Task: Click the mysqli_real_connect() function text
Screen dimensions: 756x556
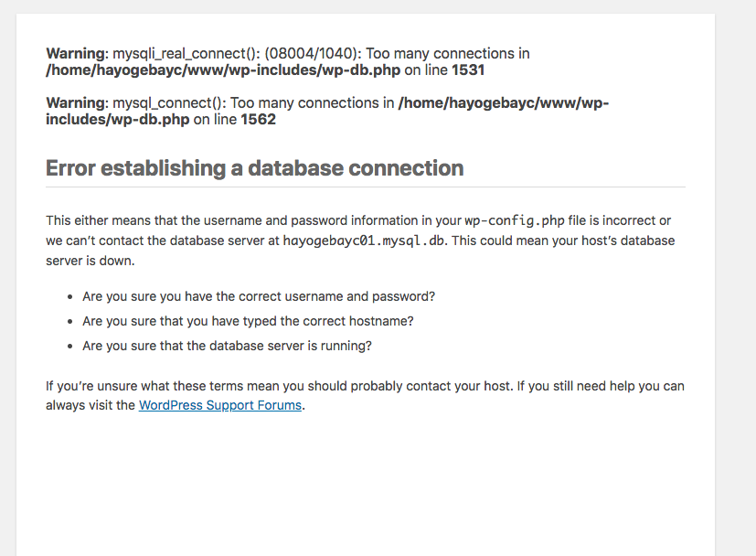Action: pyautogui.click(x=184, y=54)
